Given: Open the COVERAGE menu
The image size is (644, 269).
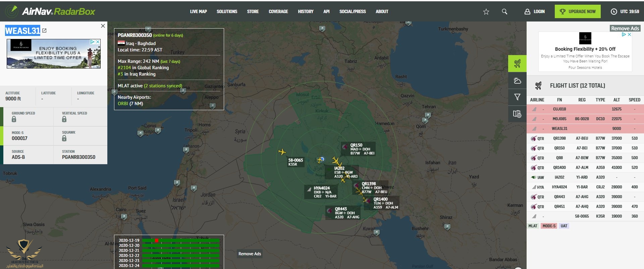Looking at the screenshot, I should click(x=278, y=11).
